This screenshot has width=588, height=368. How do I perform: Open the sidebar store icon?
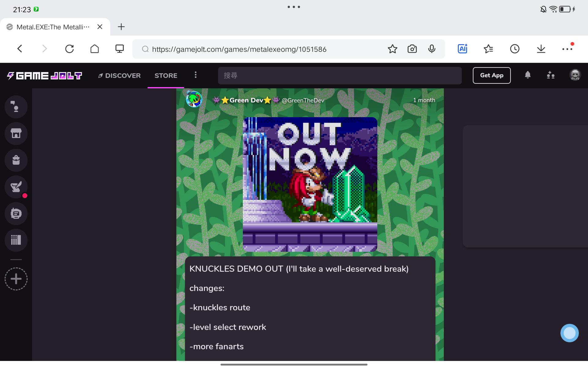pyautogui.click(x=16, y=133)
